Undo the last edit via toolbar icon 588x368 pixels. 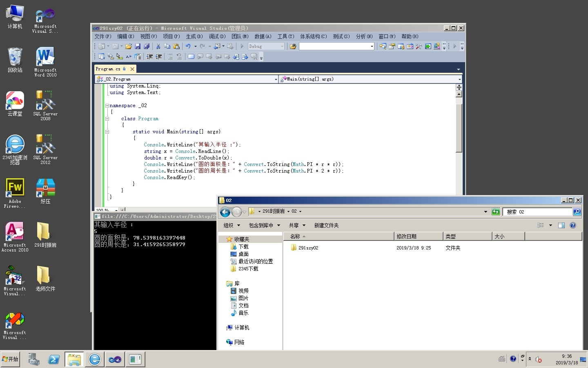188,46
